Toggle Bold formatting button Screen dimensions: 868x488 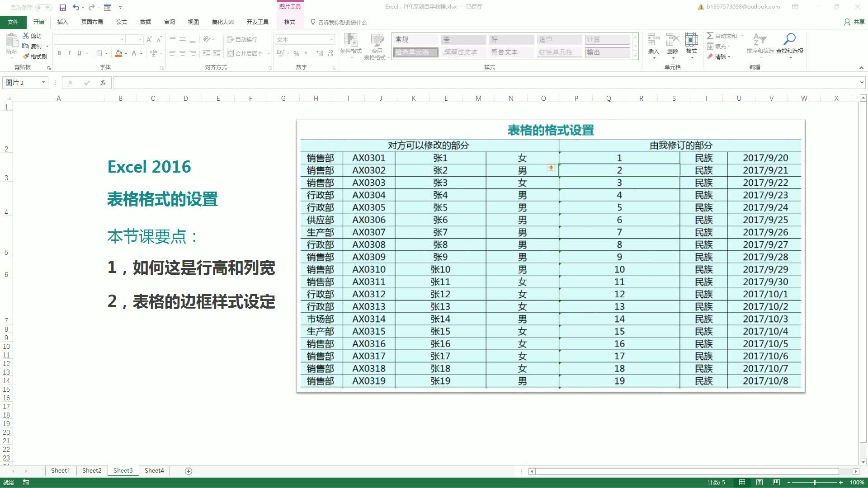(59, 53)
